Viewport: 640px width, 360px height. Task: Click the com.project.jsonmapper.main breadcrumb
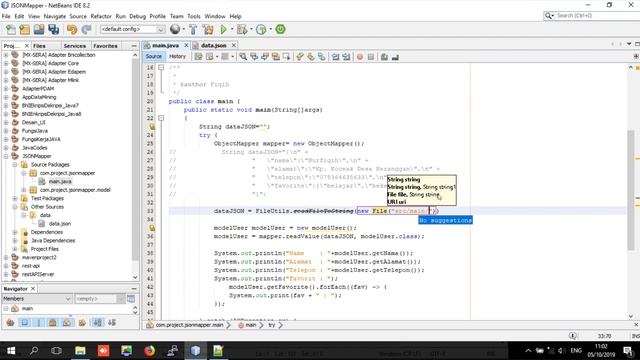coord(189,325)
